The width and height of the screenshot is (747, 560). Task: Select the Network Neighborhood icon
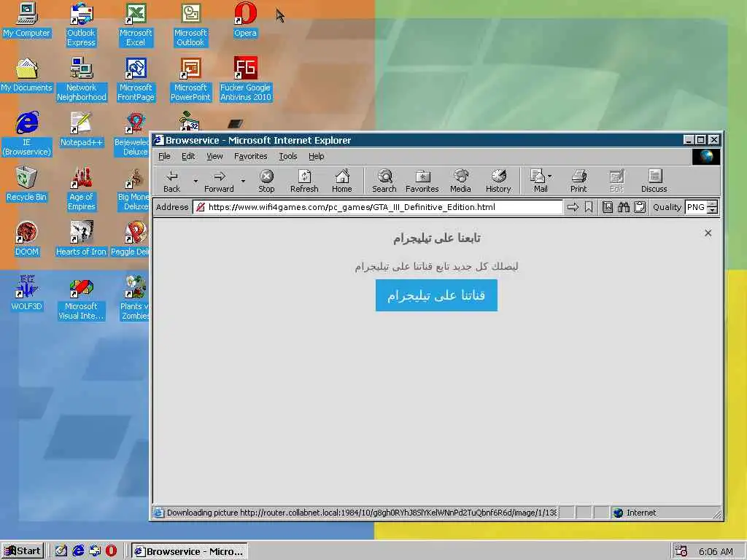point(82,79)
